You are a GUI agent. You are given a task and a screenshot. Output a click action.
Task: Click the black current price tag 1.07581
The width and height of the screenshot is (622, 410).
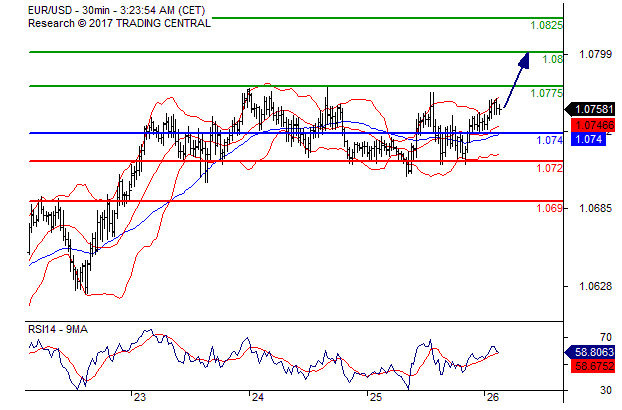(590, 109)
